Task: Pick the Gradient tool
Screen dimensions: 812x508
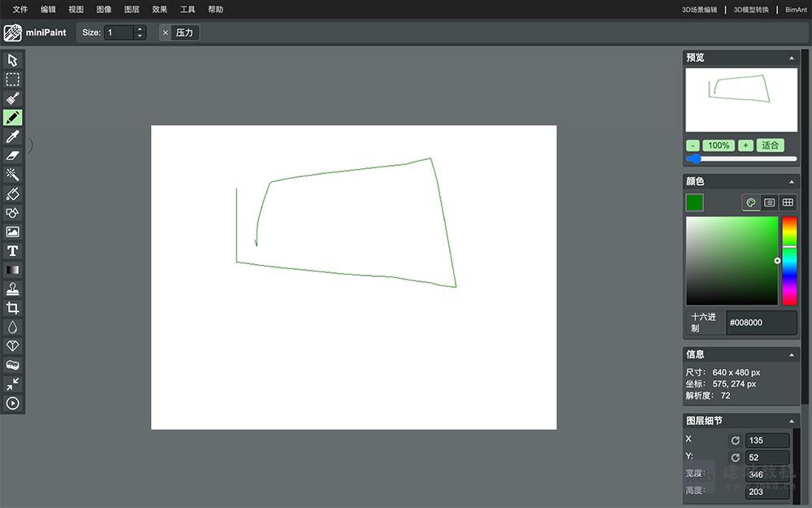Action: pos(13,270)
